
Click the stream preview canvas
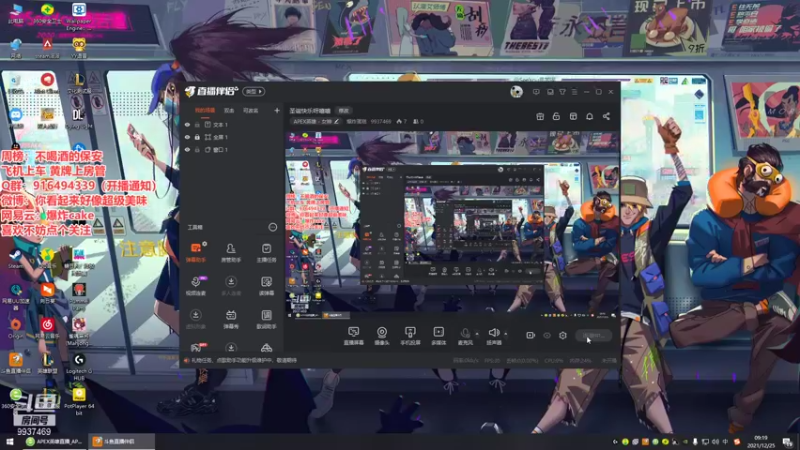point(452,224)
